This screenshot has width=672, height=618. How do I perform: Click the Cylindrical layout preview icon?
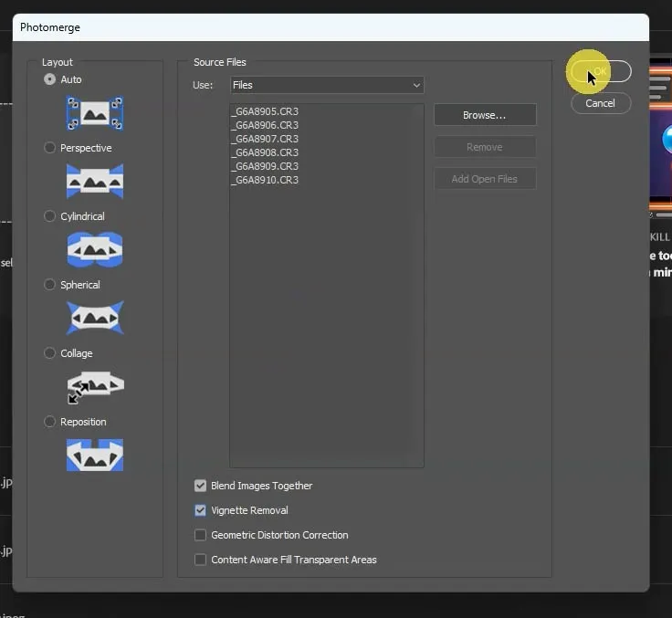[95, 250]
